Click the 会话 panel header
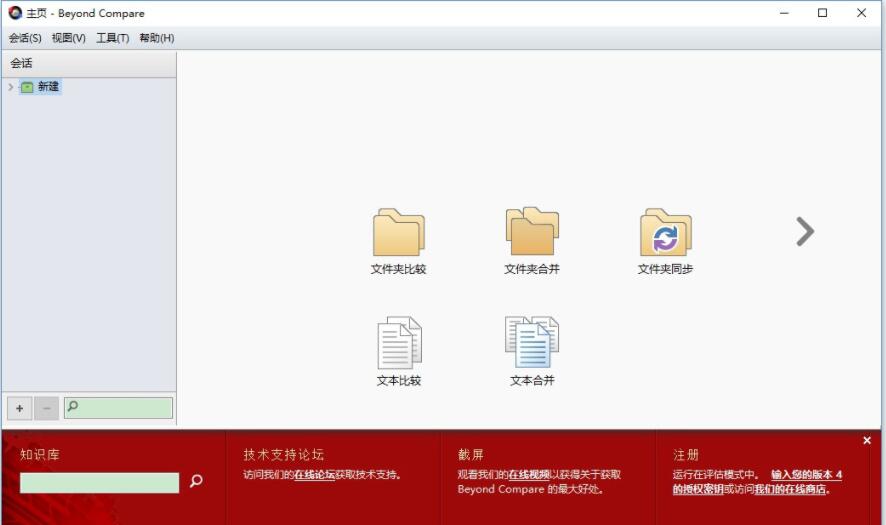Screen dimensions: 886x525 pyautogui.click(x=89, y=64)
